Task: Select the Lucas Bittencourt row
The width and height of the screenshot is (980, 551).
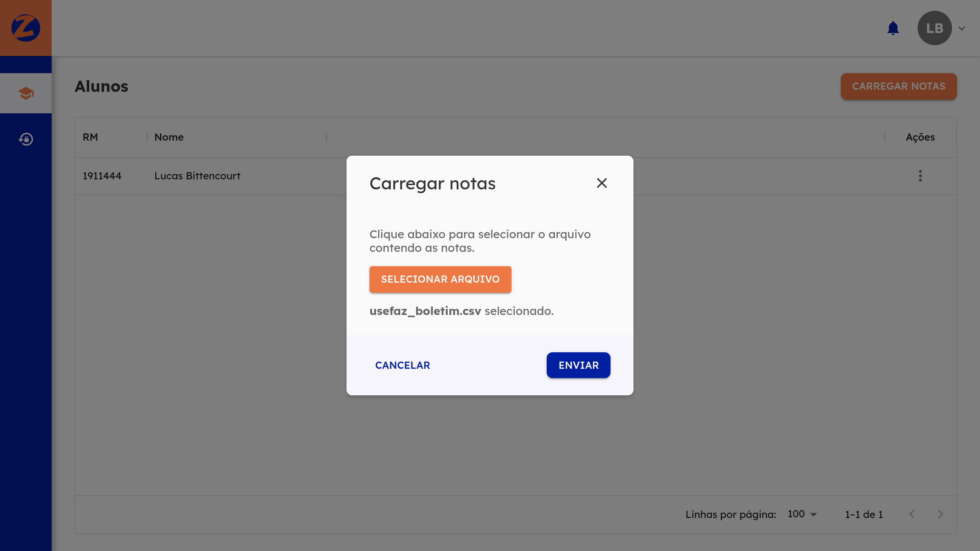Action: coord(197,176)
